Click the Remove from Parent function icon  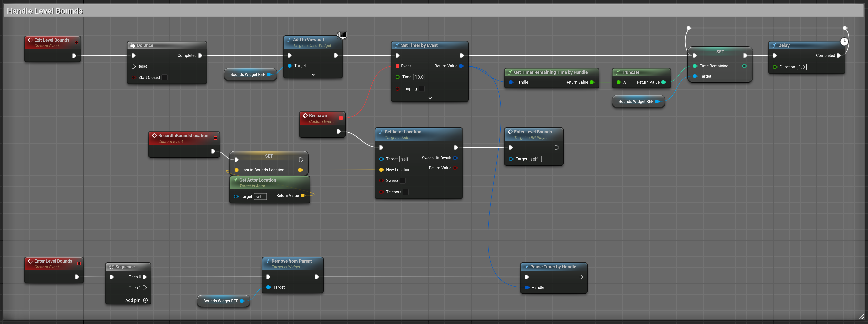(268, 261)
